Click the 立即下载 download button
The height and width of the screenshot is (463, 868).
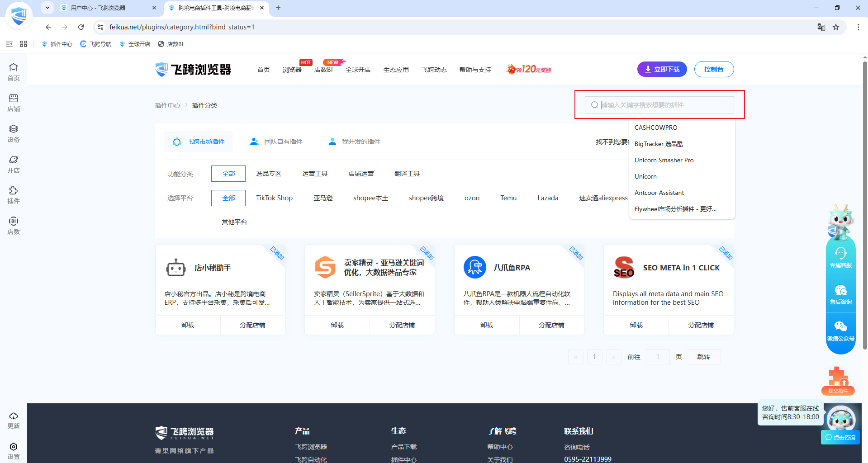point(662,69)
